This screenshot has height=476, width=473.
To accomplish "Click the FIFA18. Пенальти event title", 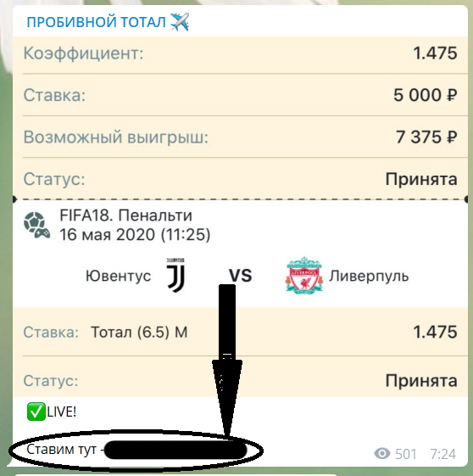I will pos(125,216).
